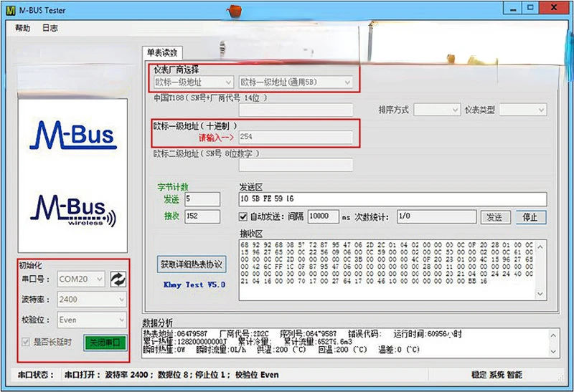
Task: Click the 发送 button
Action: coord(495,217)
